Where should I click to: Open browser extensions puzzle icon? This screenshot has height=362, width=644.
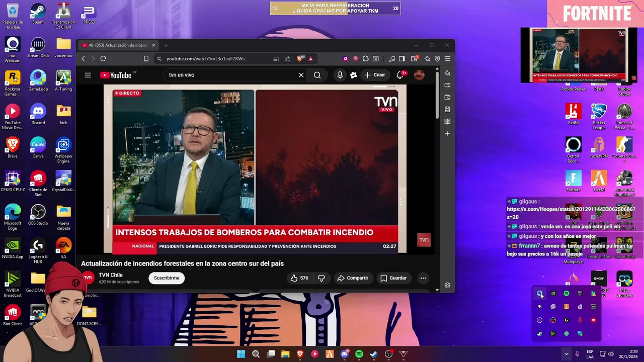pyautogui.click(x=366, y=59)
